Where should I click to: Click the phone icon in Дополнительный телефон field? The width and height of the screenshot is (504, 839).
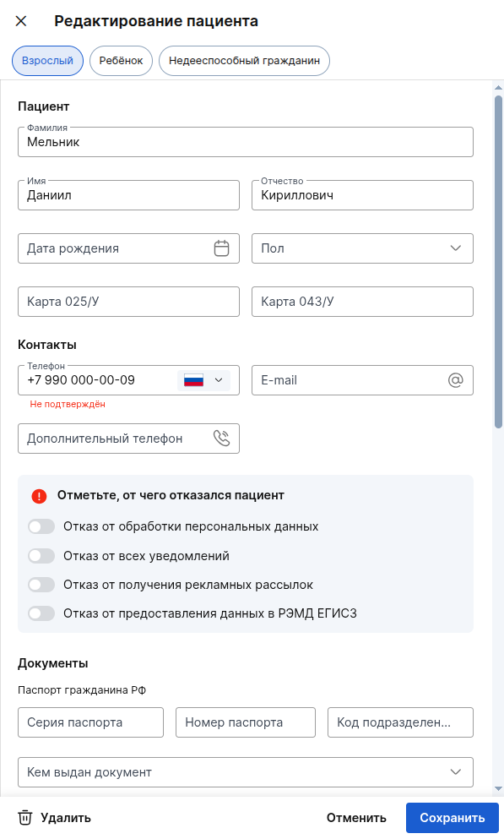point(221,438)
